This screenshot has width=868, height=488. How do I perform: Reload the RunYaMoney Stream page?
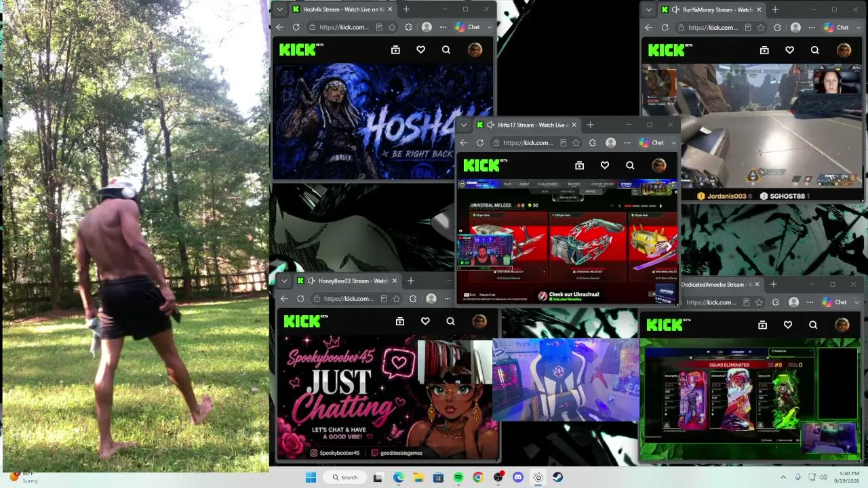(665, 27)
